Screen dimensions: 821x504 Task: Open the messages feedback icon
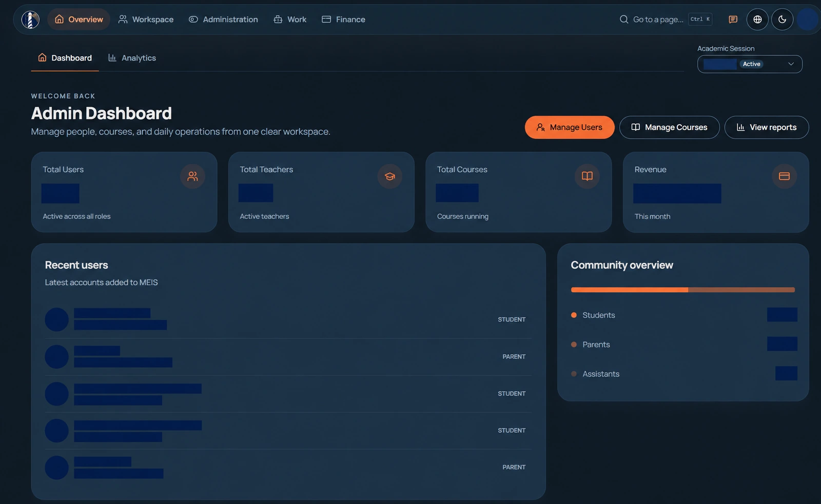[x=733, y=19]
